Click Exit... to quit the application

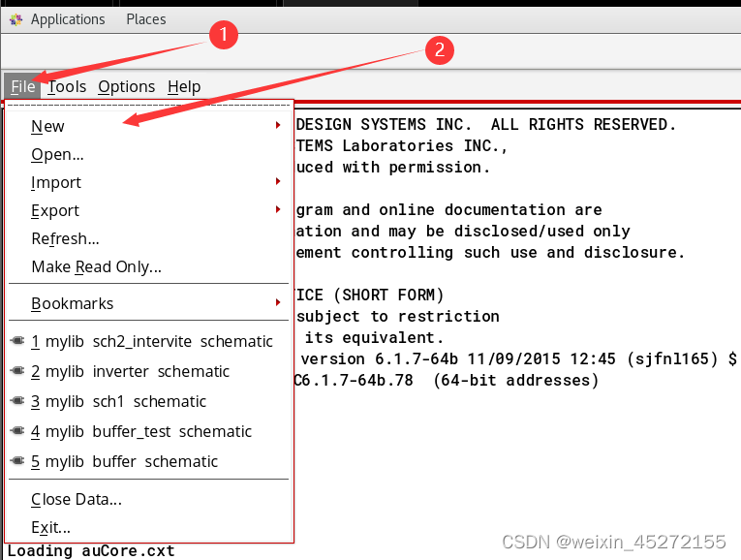[x=50, y=528]
